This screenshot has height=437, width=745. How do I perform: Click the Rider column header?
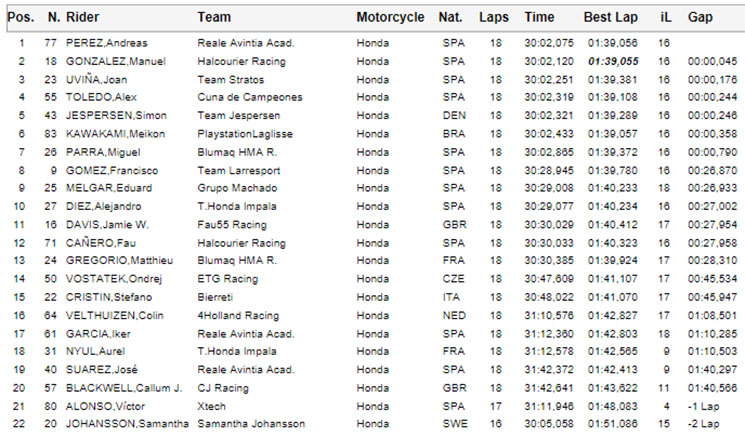tap(82, 18)
